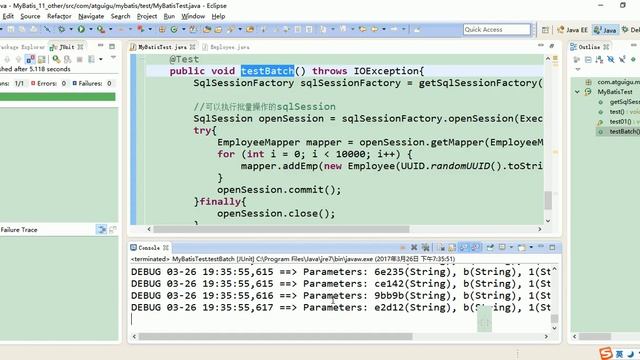Click Remove All Terminated Launches icon
The height and width of the screenshot is (360, 640).
coord(425,247)
